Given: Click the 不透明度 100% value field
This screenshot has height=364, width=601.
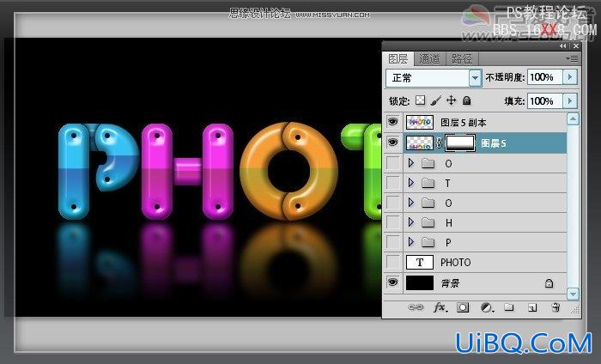Looking at the screenshot, I should pyautogui.click(x=545, y=77).
